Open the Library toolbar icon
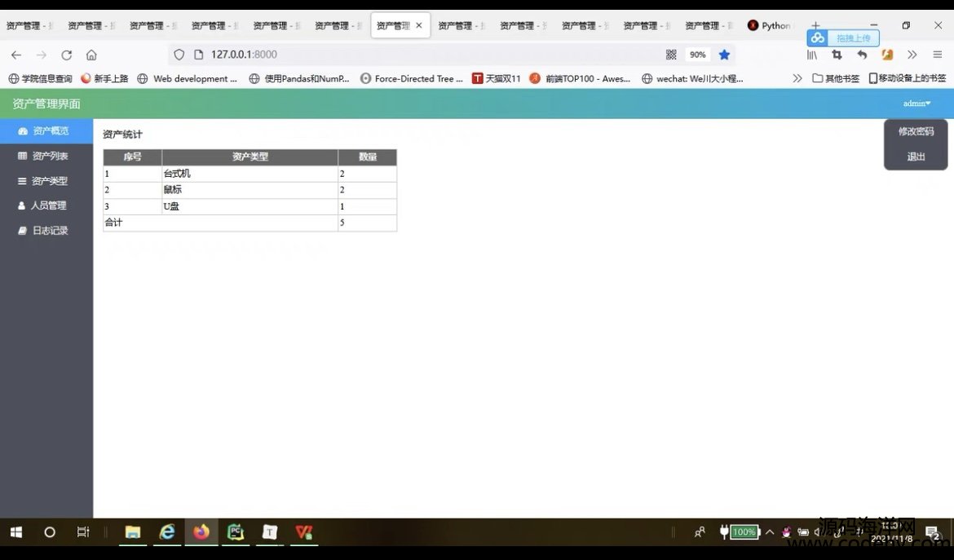 (x=812, y=55)
